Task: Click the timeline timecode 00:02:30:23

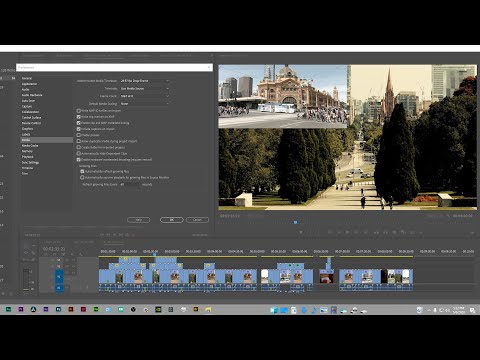Action: [x=54, y=249]
